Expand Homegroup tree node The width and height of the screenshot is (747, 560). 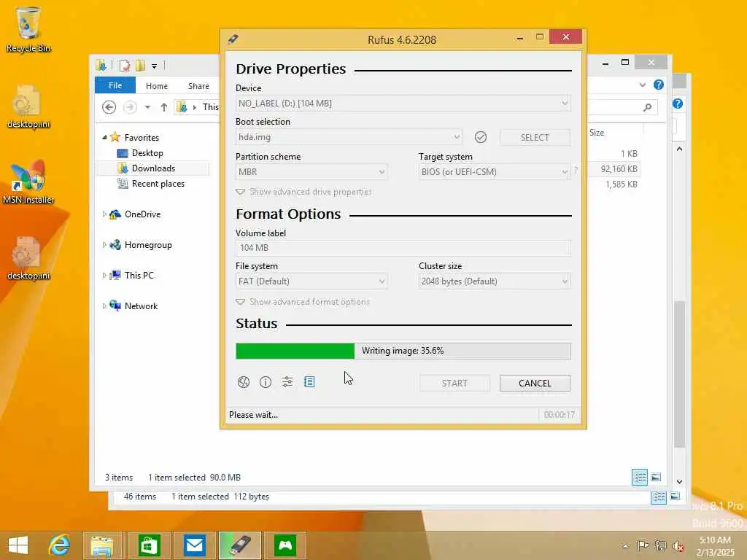point(104,245)
